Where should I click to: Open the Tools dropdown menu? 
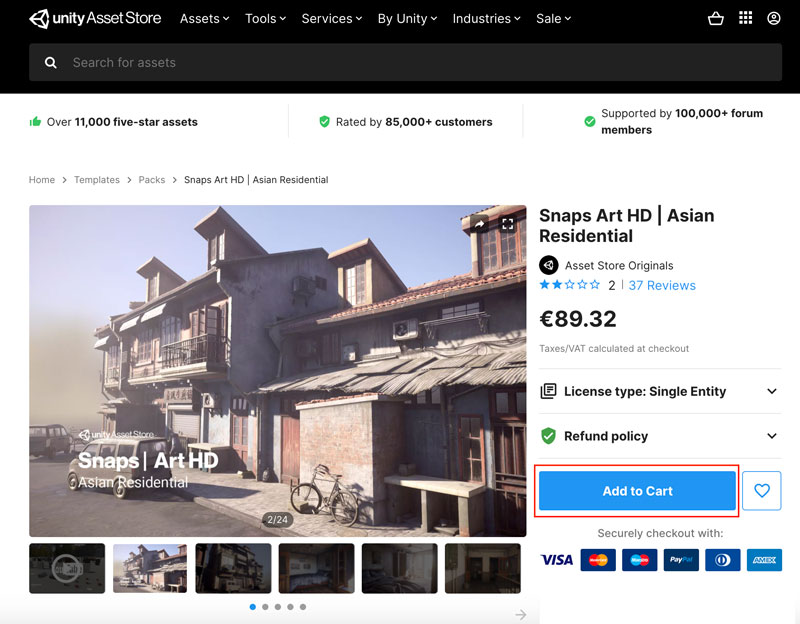[x=265, y=19]
